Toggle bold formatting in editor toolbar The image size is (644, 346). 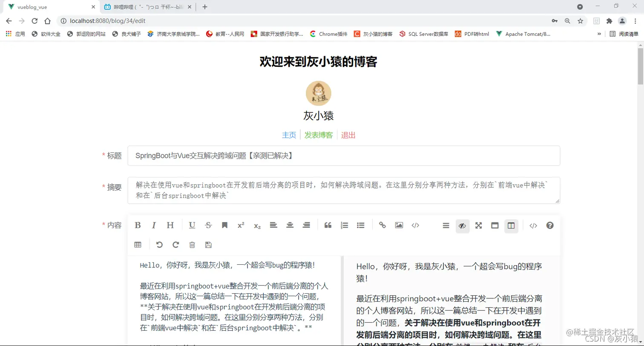(x=138, y=225)
